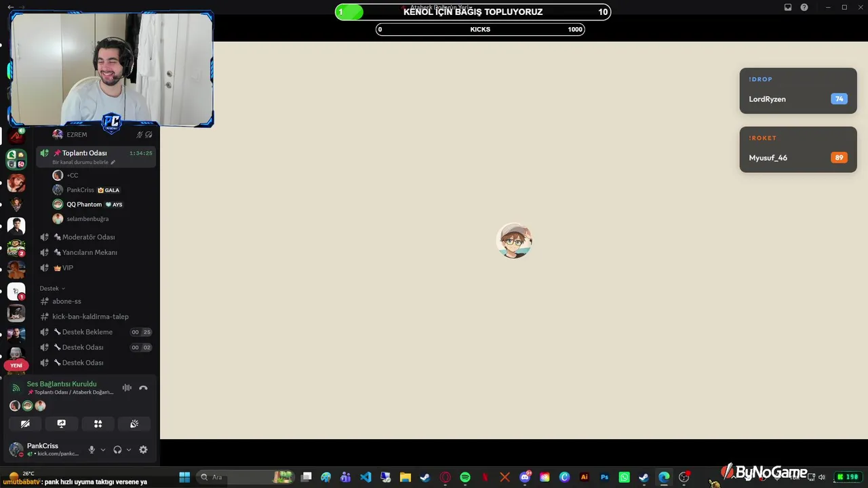Open File Explorer from taskbar
868x488 pixels.
406,477
